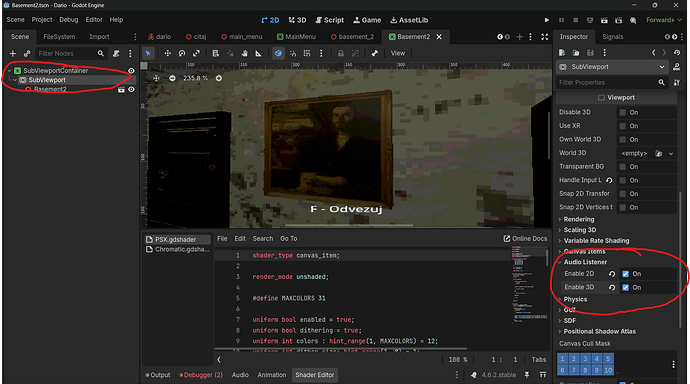Screen dimensions: 690x384
Task: Uncheck the Enable 3D audio listener checkbox
Action: pos(625,288)
